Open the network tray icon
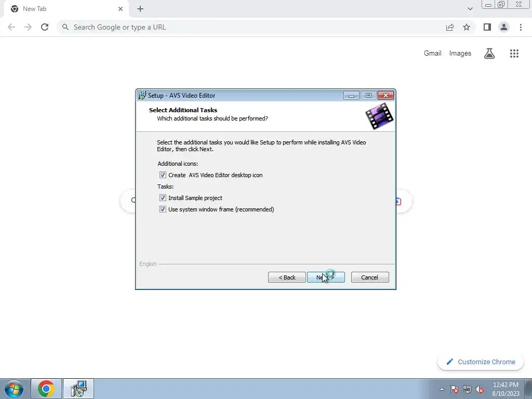This screenshot has width=532, height=399. click(467, 389)
